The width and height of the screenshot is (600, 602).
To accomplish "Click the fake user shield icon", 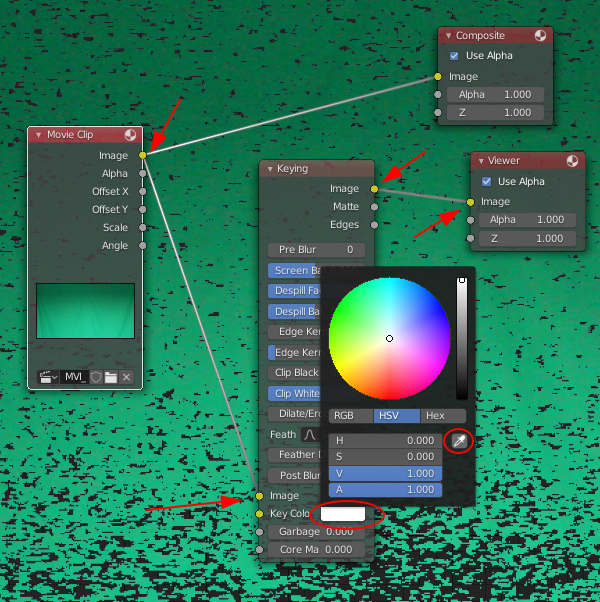I will pyautogui.click(x=96, y=377).
